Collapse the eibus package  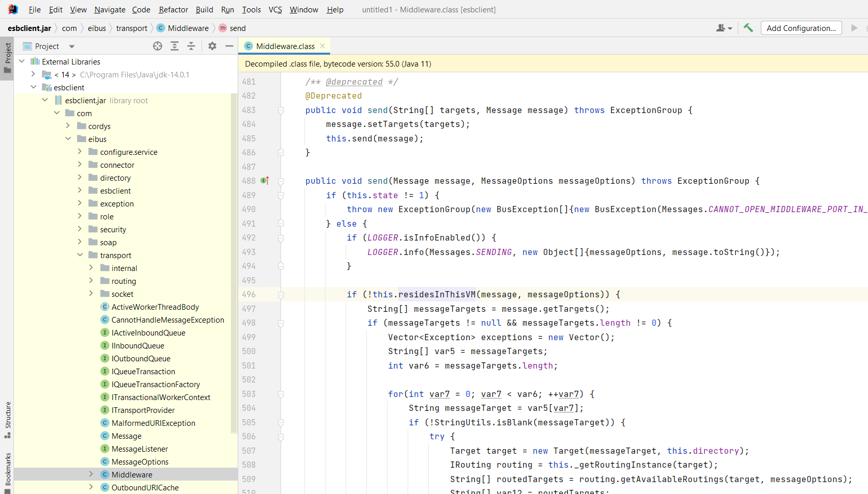click(x=68, y=139)
